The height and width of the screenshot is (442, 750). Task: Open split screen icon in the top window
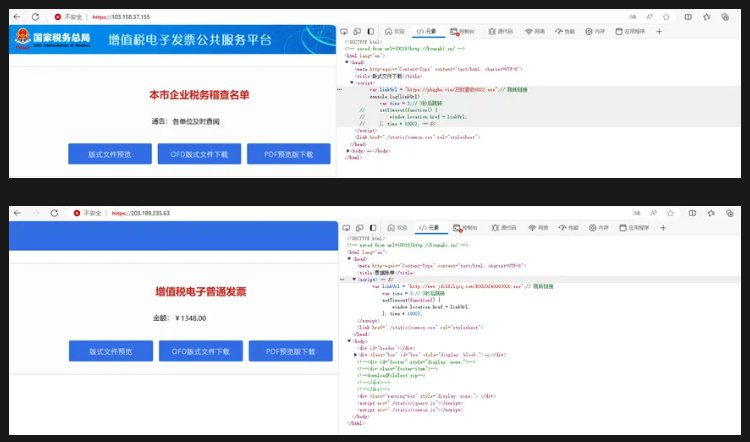688,17
